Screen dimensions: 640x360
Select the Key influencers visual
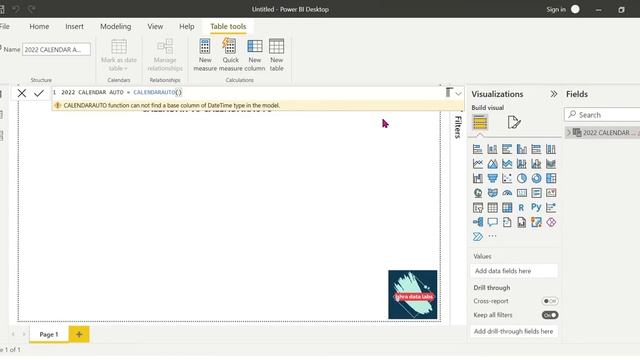551,208
